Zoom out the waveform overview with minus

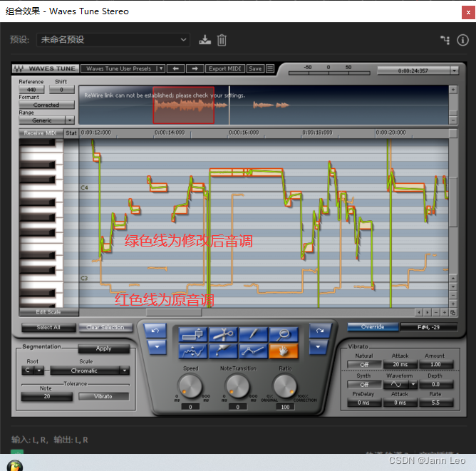[453, 120]
